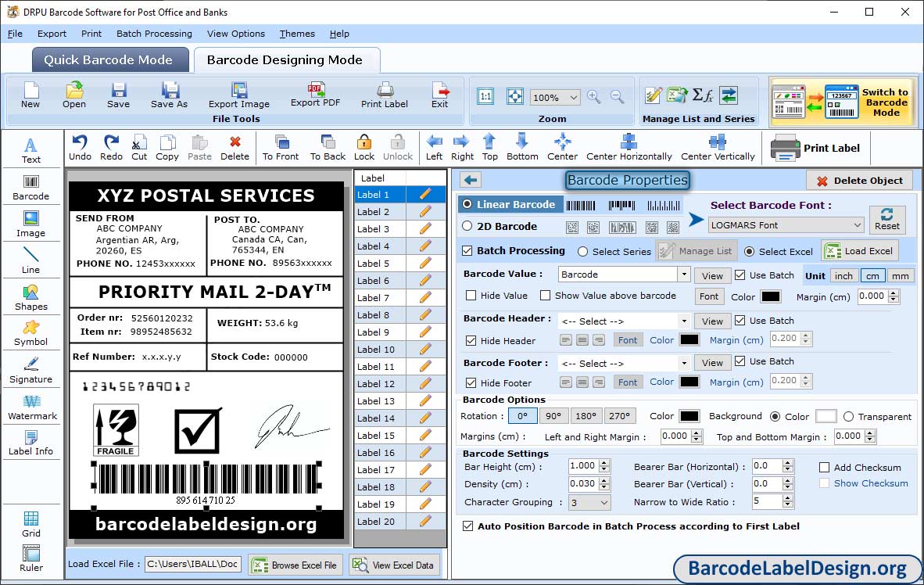Click the barcode font Reset button

[x=887, y=218]
